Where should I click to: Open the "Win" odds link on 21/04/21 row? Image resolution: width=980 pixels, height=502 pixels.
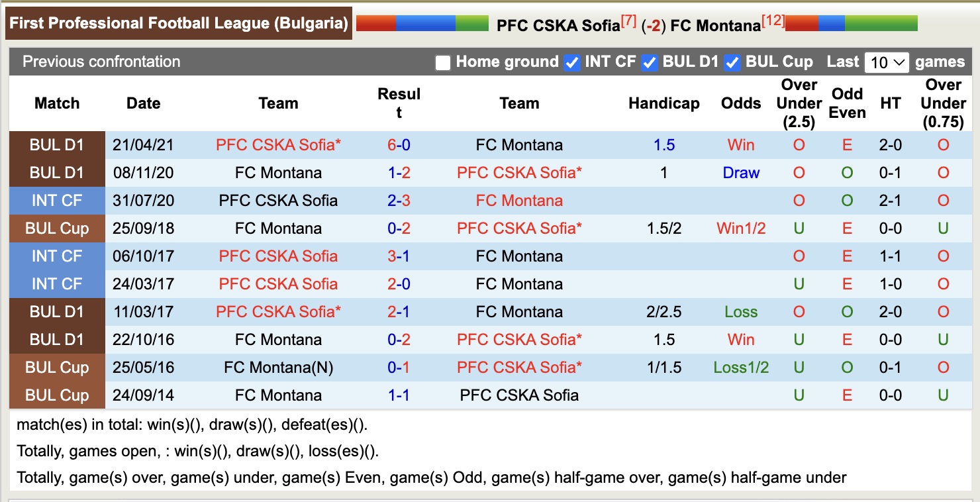tap(740, 144)
